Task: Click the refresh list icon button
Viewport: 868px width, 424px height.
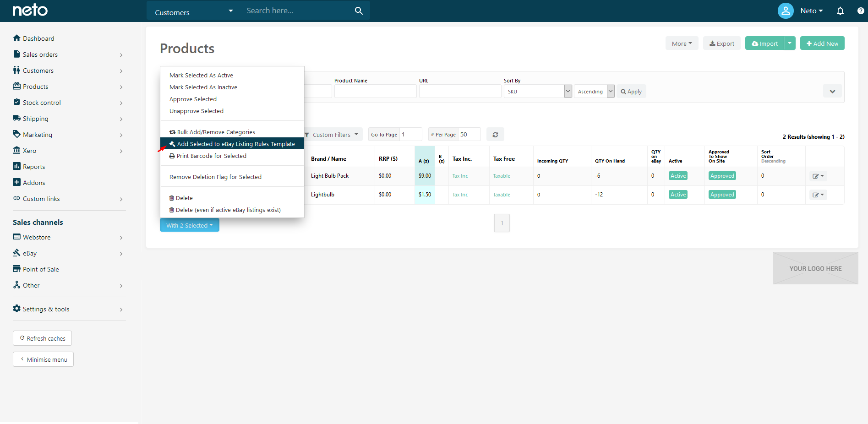Action: [x=495, y=135]
